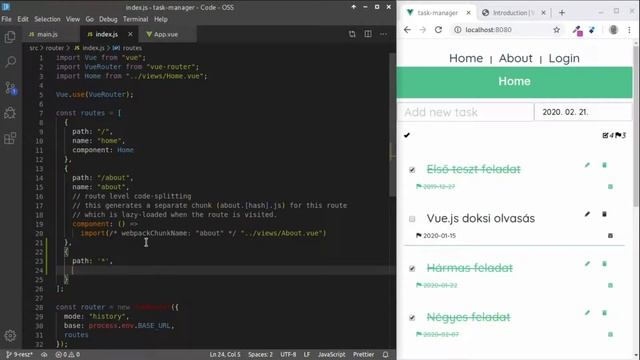The image size is (640, 360).
Task: Open the Terminal menu
Action: (x=136, y=19)
